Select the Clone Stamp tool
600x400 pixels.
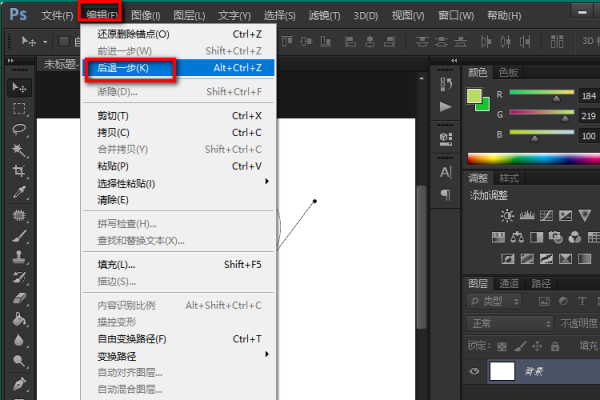tap(19, 257)
